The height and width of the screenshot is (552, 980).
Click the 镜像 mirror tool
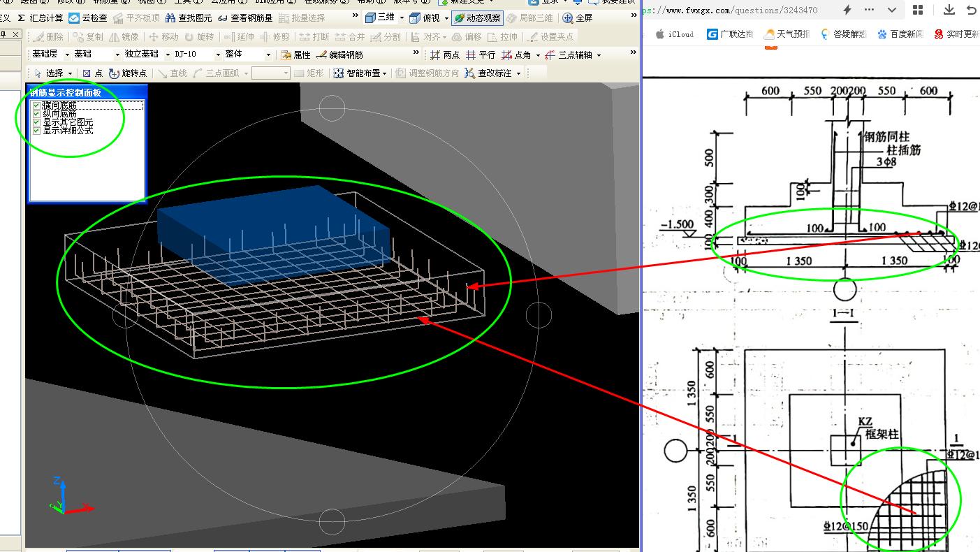click(123, 36)
